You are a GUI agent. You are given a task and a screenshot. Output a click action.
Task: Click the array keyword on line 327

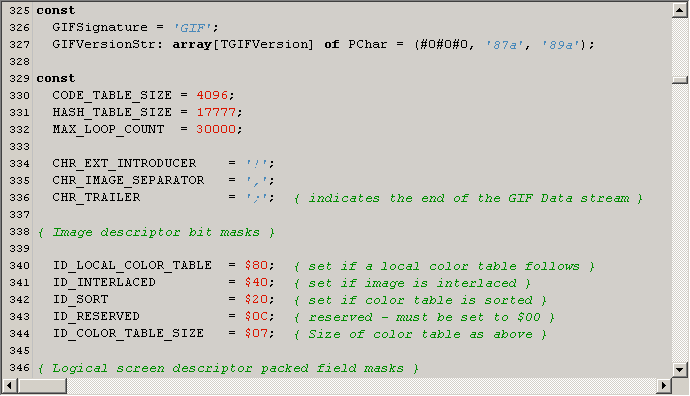(x=192, y=45)
